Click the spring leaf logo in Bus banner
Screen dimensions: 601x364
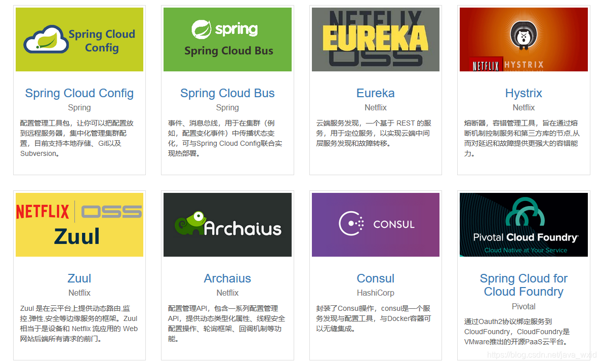tap(201, 29)
